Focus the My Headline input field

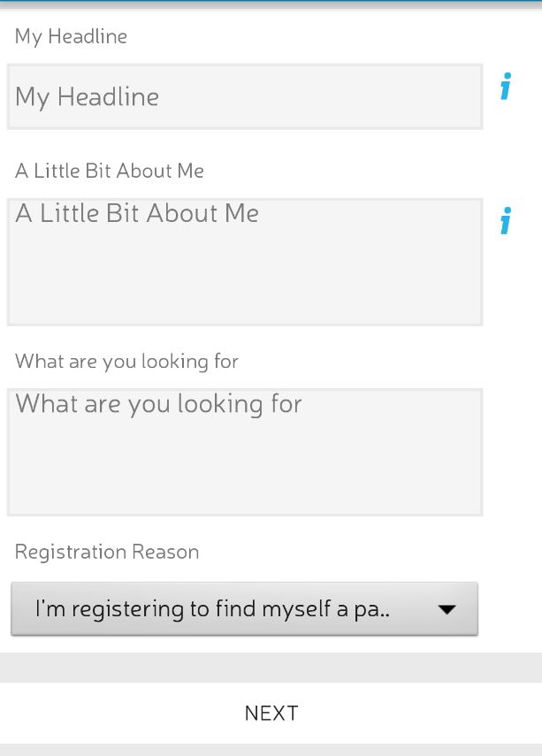(x=245, y=96)
